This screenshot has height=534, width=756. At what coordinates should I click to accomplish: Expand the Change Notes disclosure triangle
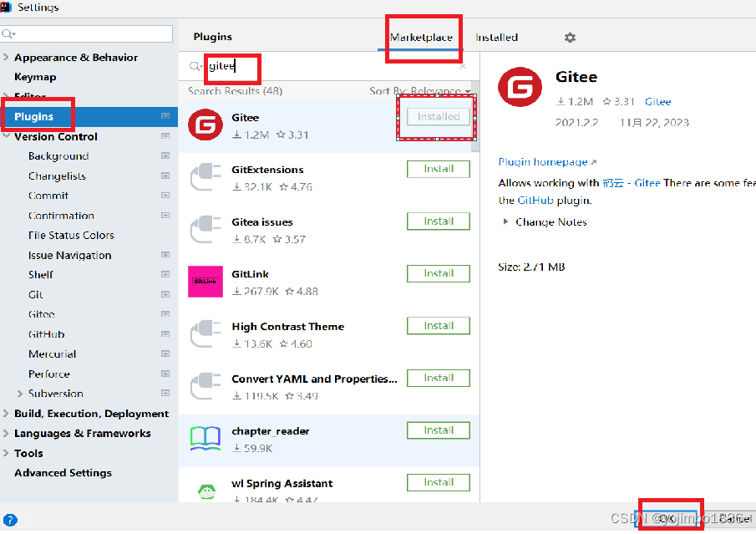(x=505, y=222)
